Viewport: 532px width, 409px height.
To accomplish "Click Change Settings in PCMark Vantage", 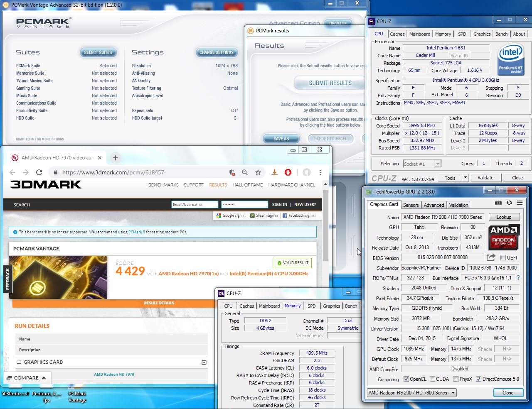I will click(x=216, y=52).
